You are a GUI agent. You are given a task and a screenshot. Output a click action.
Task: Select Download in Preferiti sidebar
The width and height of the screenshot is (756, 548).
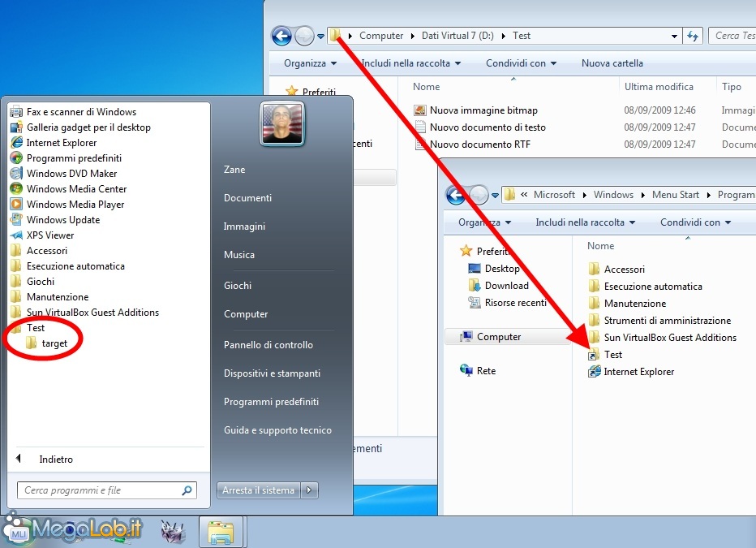click(499, 286)
